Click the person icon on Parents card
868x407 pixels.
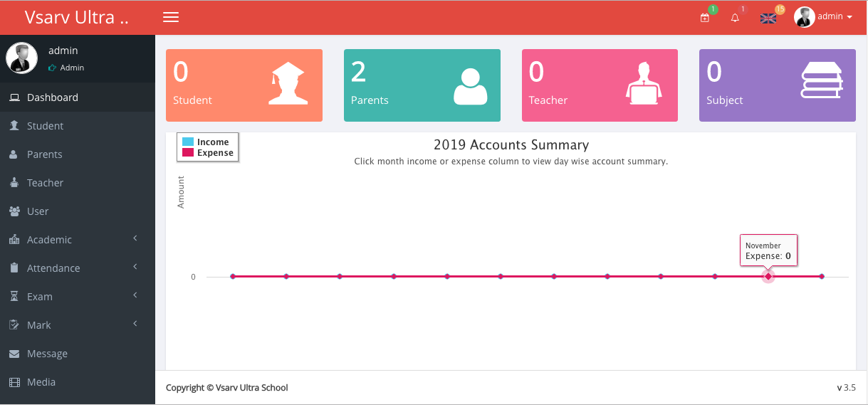coord(470,86)
